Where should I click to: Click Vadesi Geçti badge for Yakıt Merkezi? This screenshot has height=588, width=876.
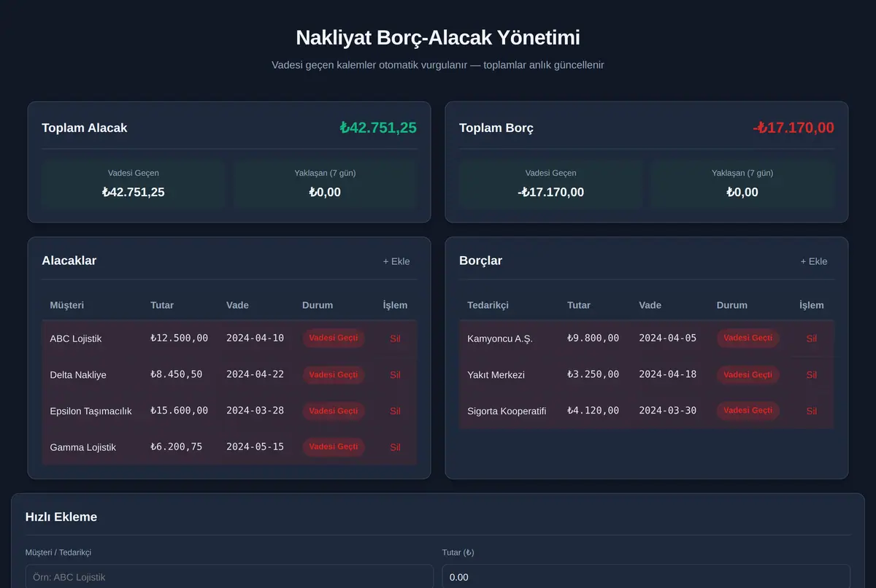[x=748, y=375]
